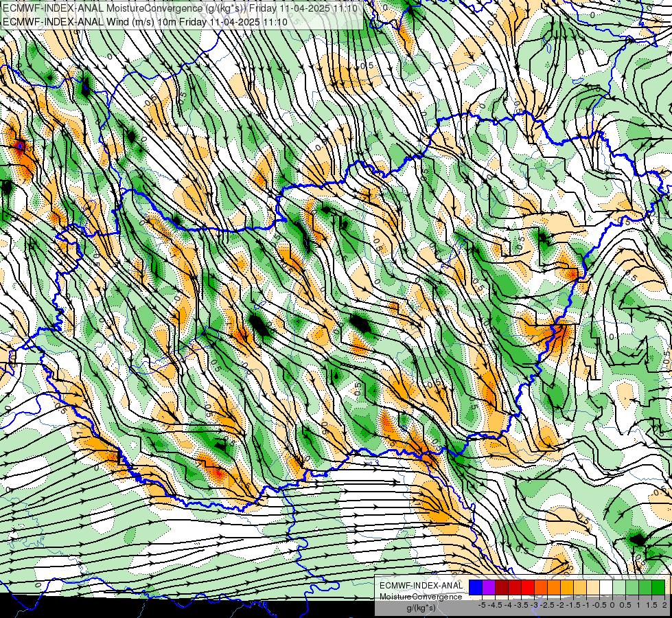Pick the pale peach swatch between -1 and -0.5
The image size is (672, 618).
point(592,588)
